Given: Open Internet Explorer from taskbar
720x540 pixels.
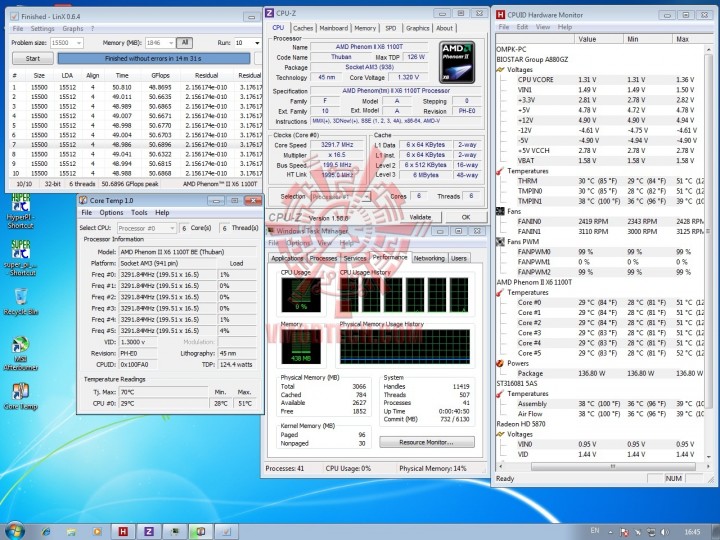Looking at the screenshot, I should 46,532.
